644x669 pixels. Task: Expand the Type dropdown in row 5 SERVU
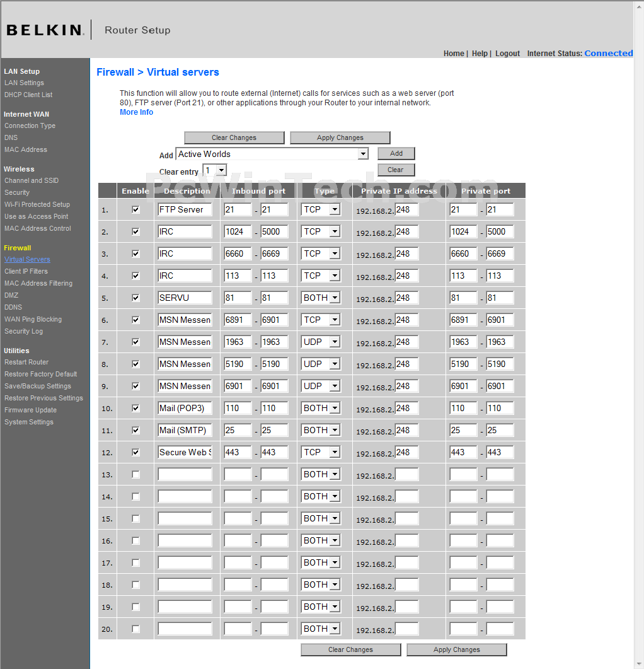coord(321,298)
